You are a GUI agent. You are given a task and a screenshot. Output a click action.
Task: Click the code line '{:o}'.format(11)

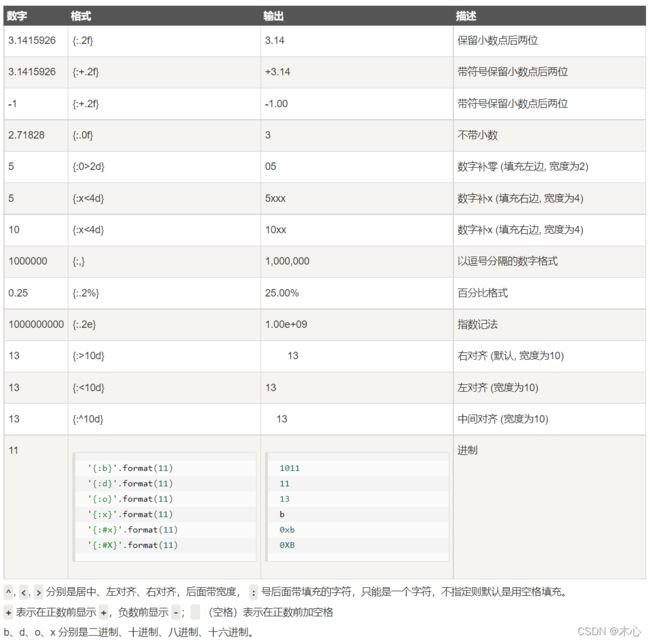pos(130,499)
